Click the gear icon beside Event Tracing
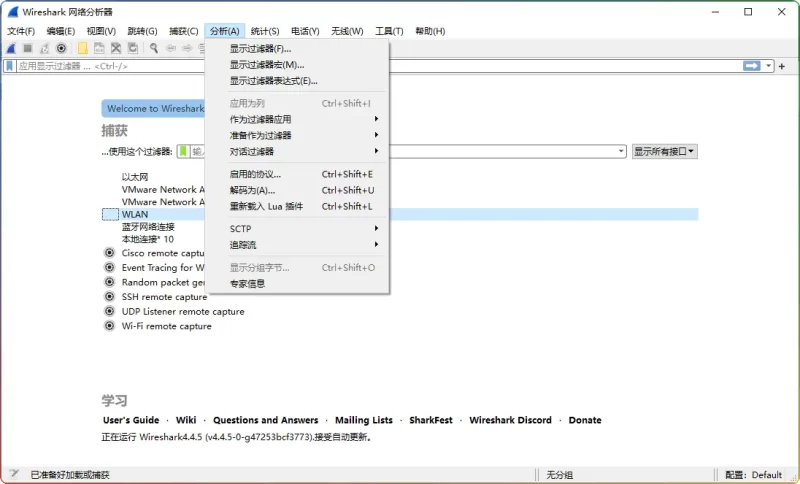Screen dimensions: 800x484 (109, 267)
